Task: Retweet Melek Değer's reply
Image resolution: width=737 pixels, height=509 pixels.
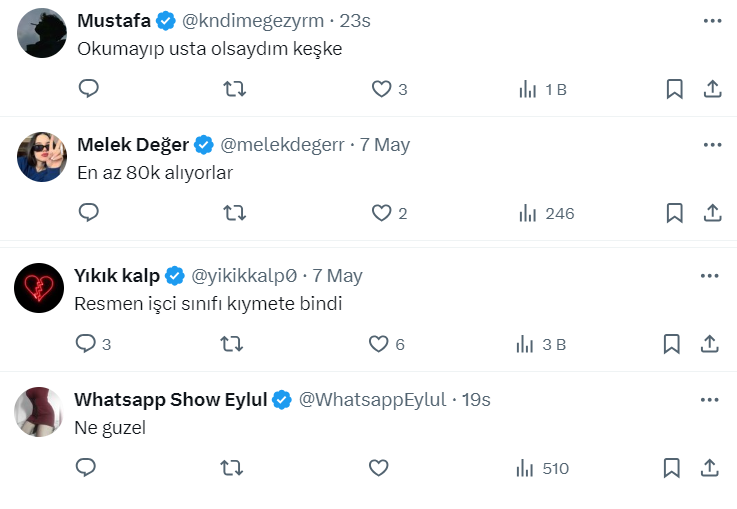Action: 234,213
